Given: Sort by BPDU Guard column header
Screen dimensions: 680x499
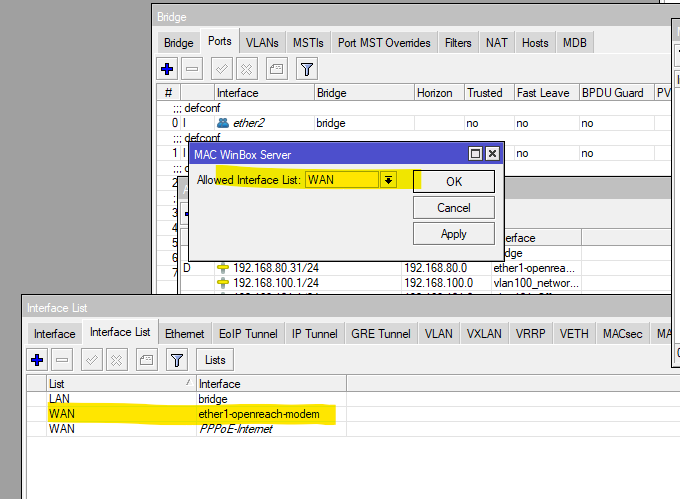Looking at the screenshot, I should pyautogui.click(x=617, y=93).
